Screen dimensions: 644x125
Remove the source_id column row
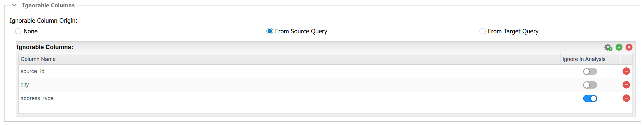coord(626,71)
